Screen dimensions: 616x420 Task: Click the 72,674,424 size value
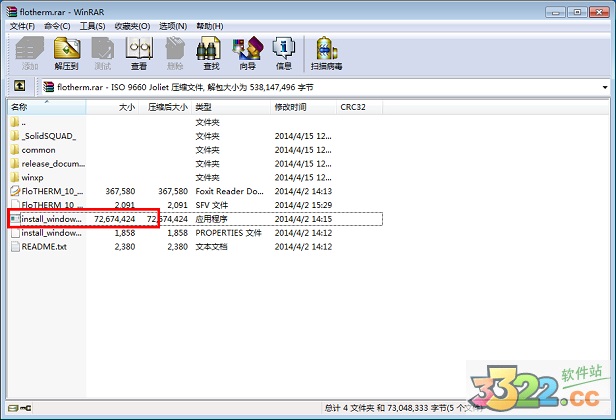tap(114, 219)
